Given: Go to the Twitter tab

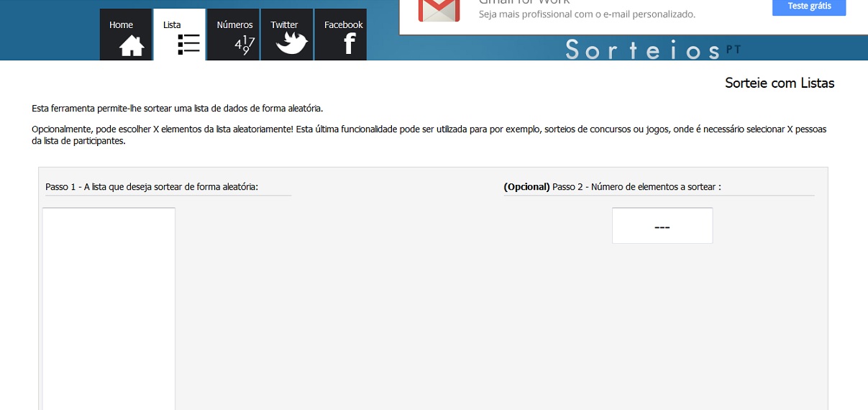Looking at the screenshot, I should 286,35.
